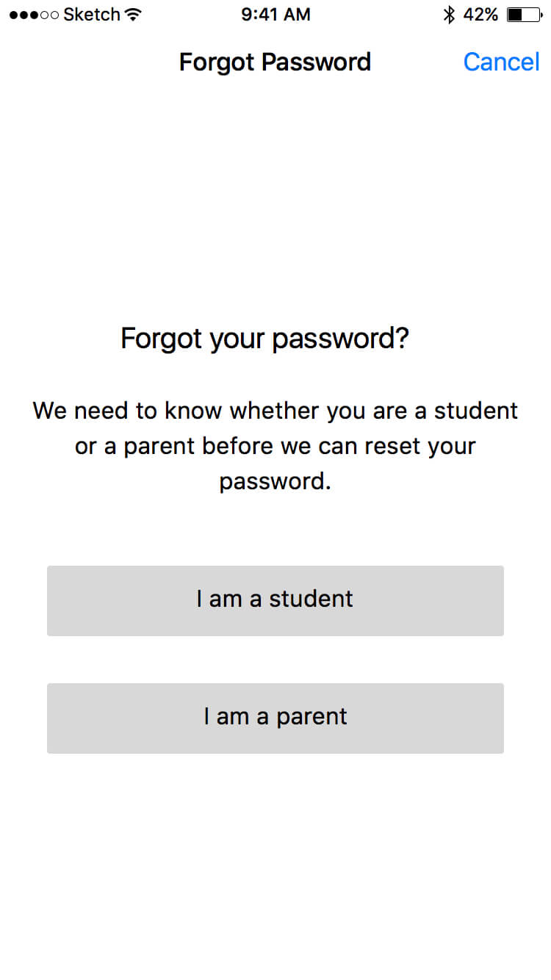Tap the final "password." line of description

pos(275,482)
